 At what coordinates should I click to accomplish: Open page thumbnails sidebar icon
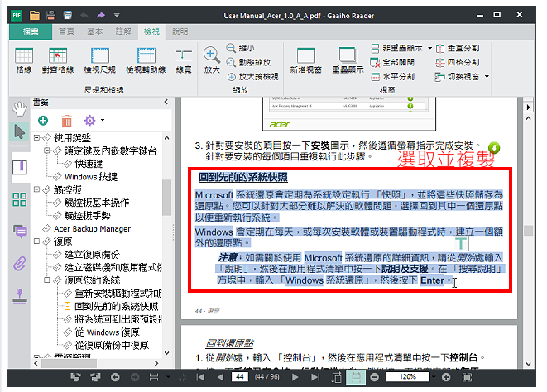tap(20, 199)
